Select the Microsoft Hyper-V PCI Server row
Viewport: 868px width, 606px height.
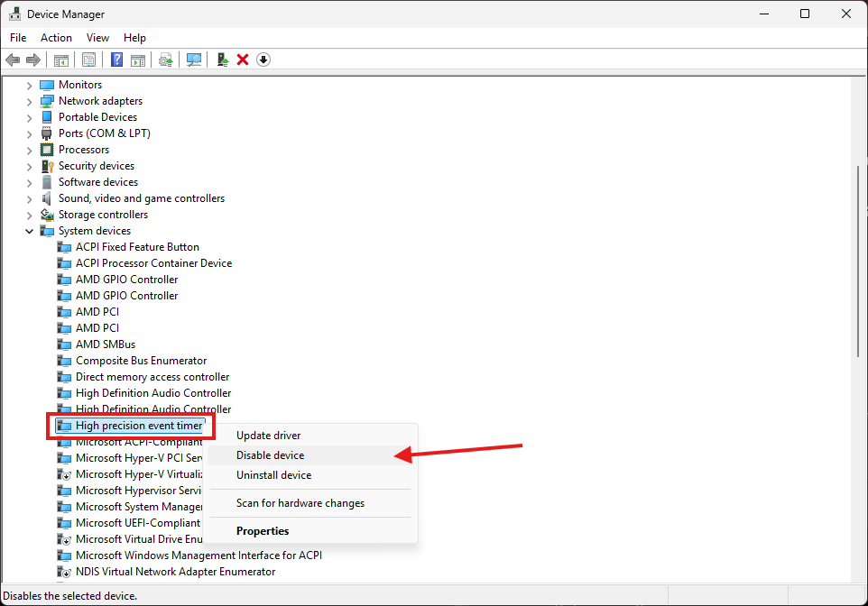point(138,458)
